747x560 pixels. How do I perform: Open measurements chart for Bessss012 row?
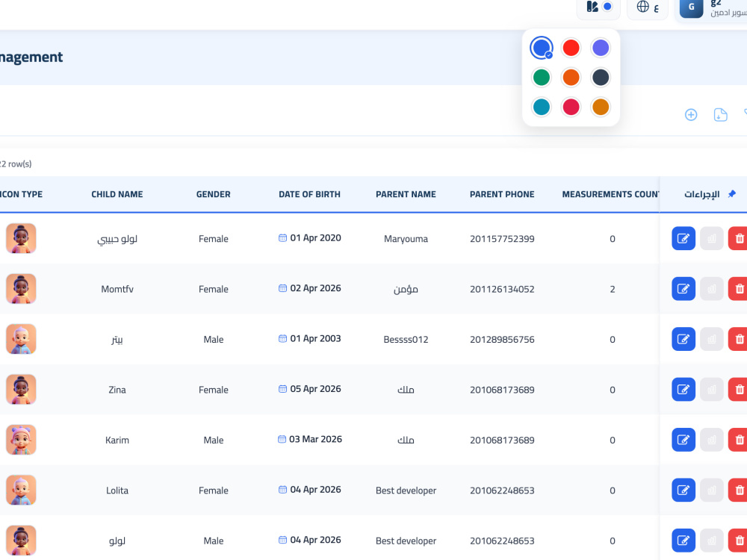click(712, 339)
